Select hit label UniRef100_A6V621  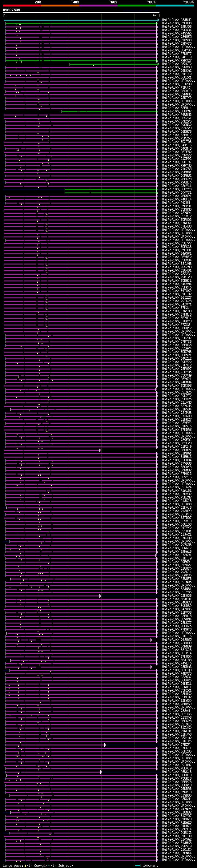pyautogui.click(x=176, y=379)
